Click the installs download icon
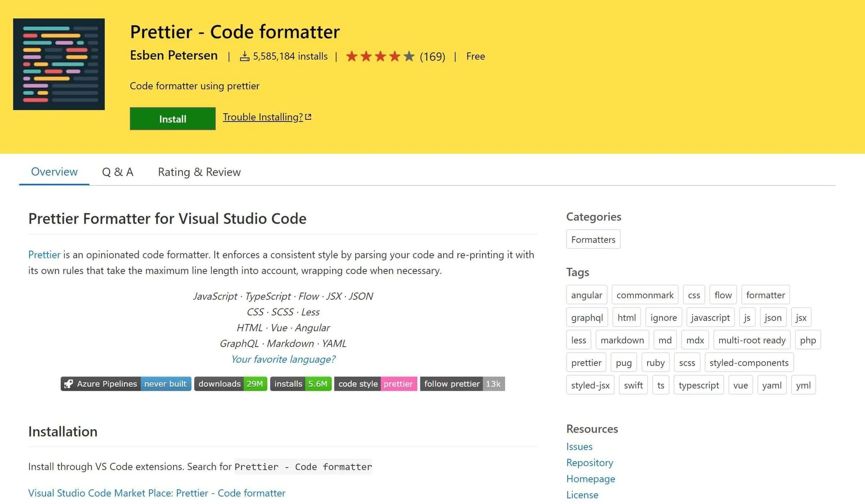This screenshot has width=865, height=504. point(244,56)
